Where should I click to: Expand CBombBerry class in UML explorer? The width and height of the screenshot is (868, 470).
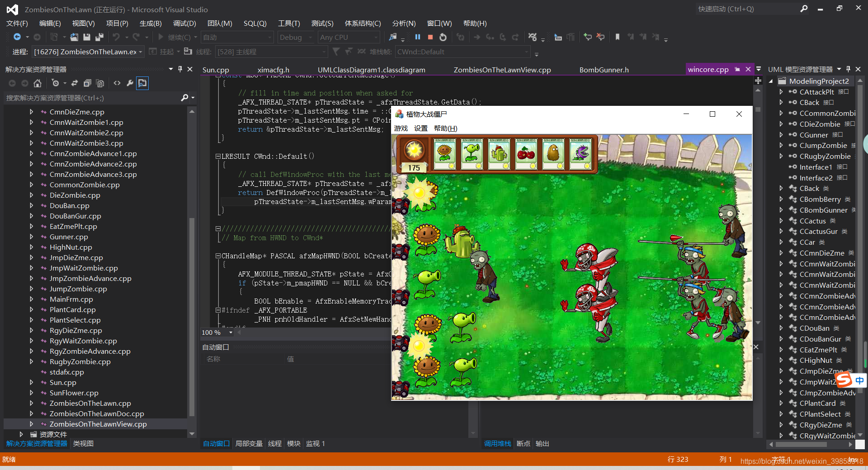781,199
